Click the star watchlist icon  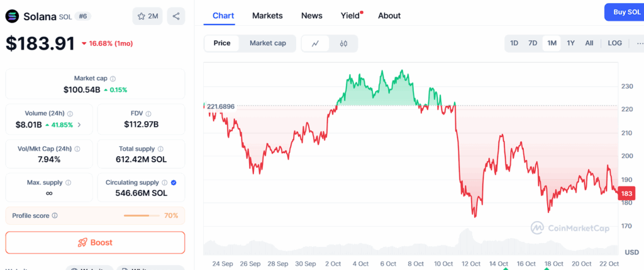(142, 16)
